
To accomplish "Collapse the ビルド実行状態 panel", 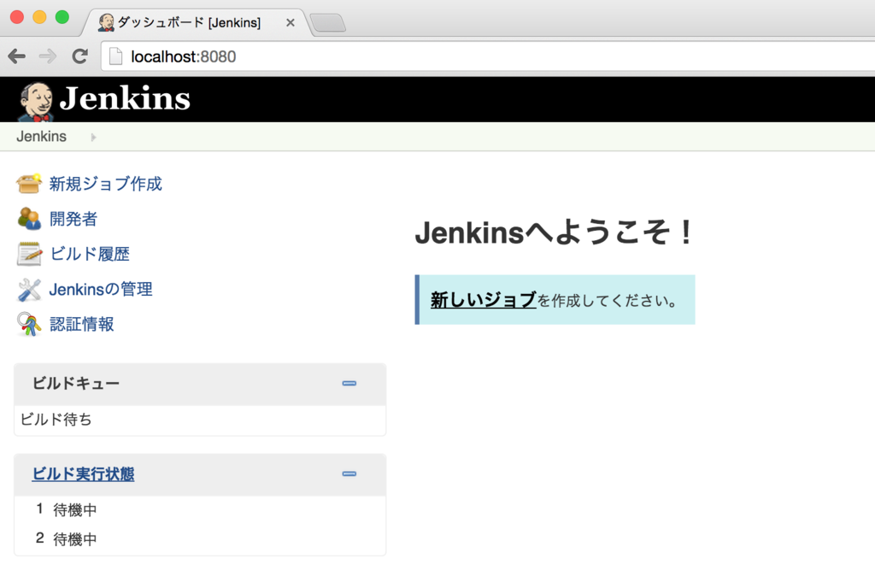I will point(349,473).
